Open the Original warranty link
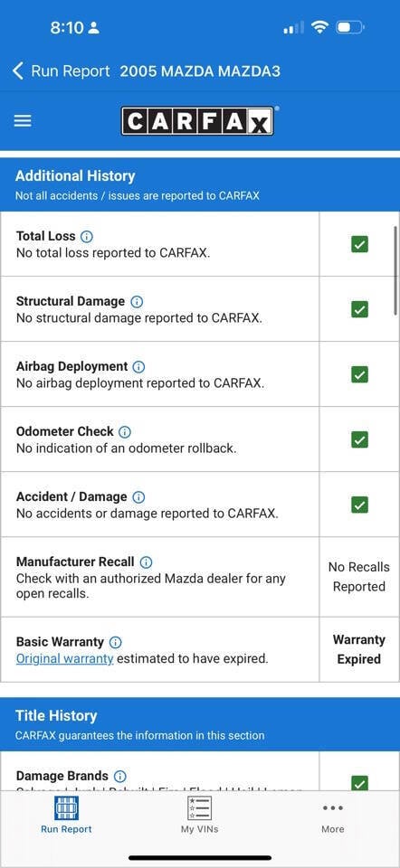The height and width of the screenshot is (868, 400). pos(65,659)
